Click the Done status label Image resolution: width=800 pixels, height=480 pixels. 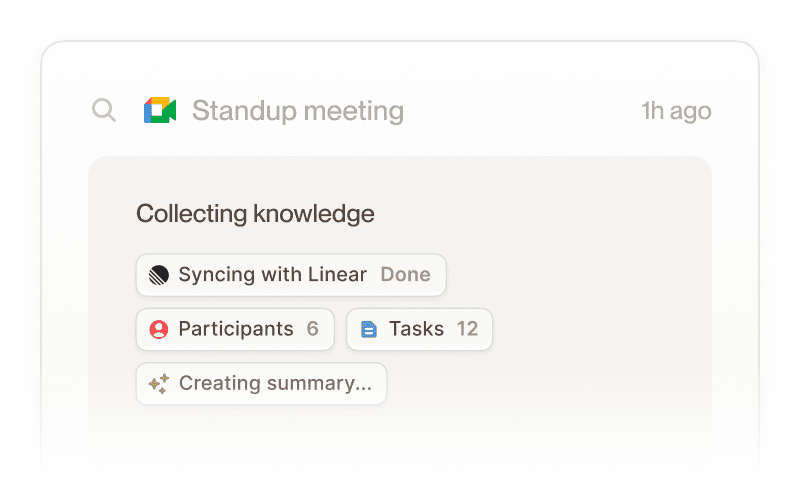point(405,275)
